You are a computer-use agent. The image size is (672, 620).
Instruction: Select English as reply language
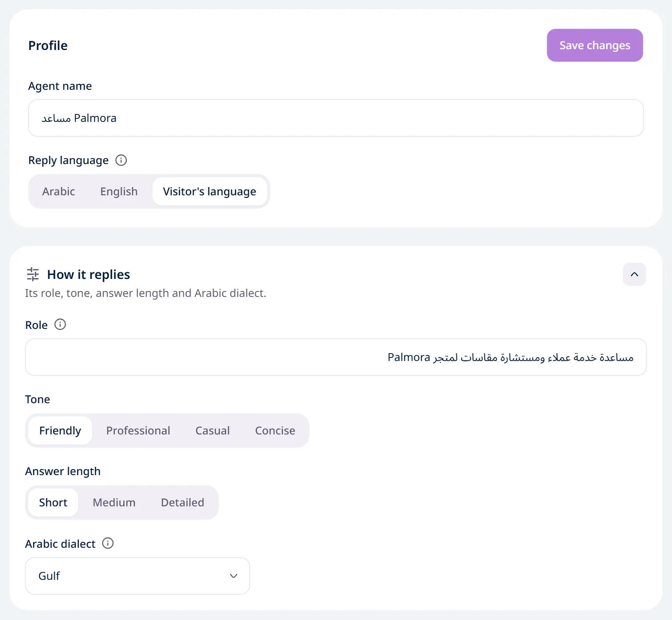[x=119, y=192]
